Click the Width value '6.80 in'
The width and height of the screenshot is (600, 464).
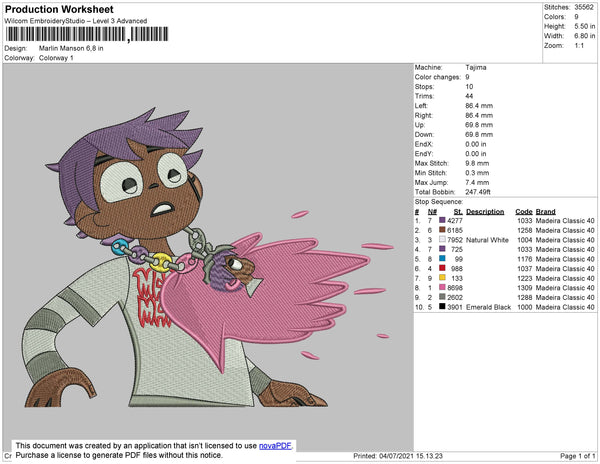(x=585, y=36)
